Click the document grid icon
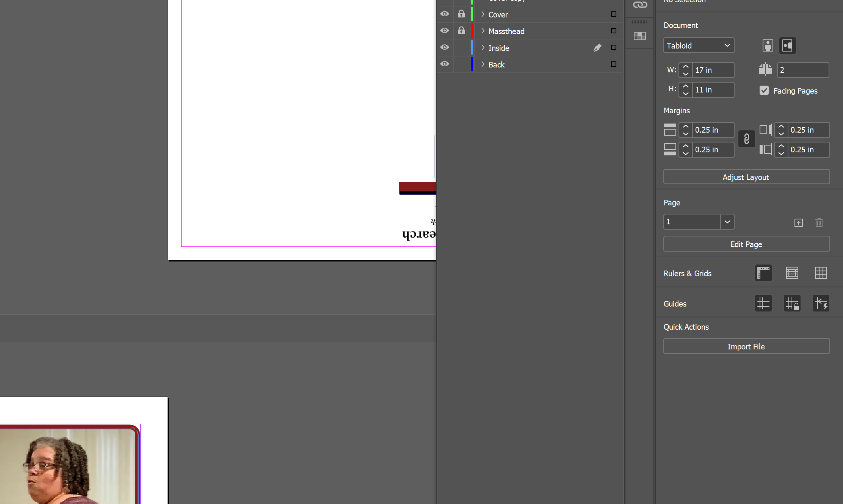This screenshot has width=843, height=504. 821,273
